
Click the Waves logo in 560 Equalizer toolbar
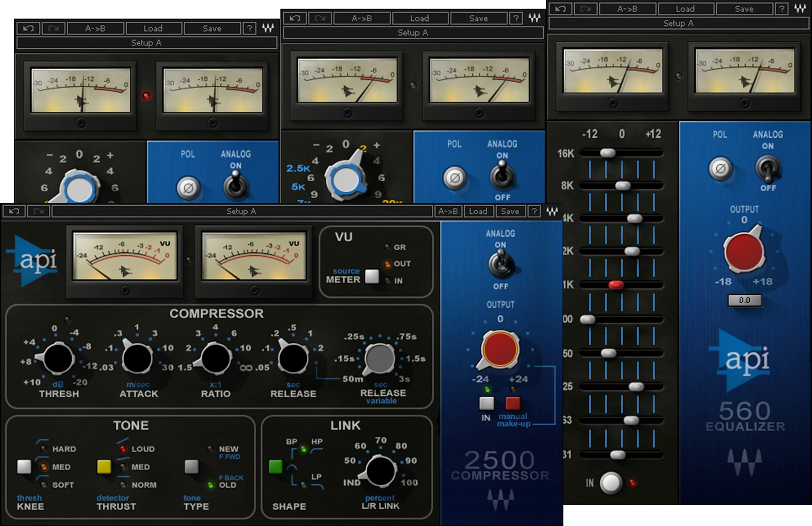click(x=800, y=9)
